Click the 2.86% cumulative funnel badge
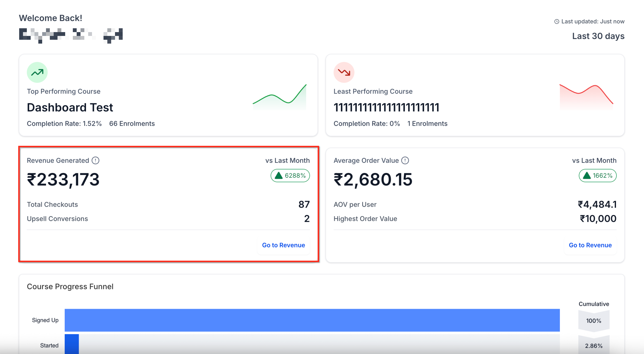644x354 pixels. 593,346
